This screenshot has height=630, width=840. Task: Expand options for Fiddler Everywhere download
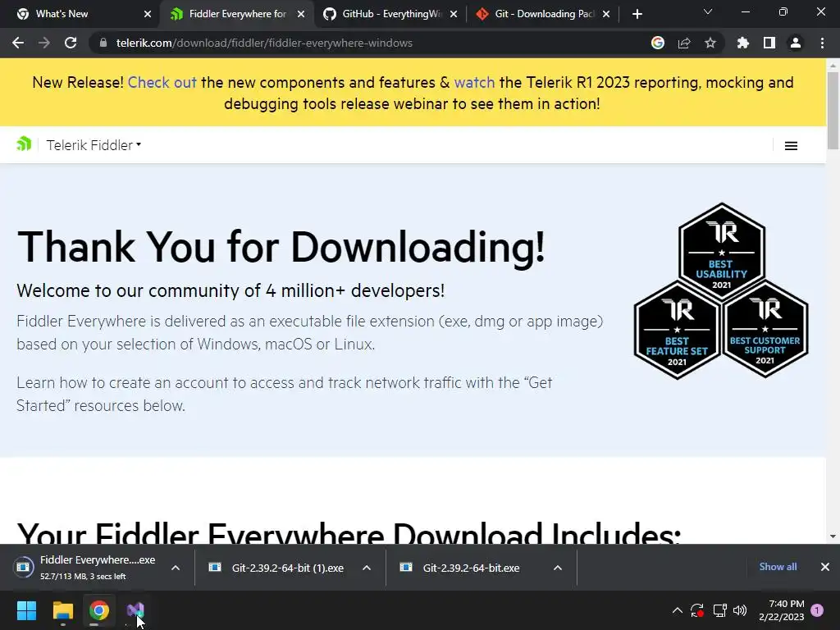point(176,568)
